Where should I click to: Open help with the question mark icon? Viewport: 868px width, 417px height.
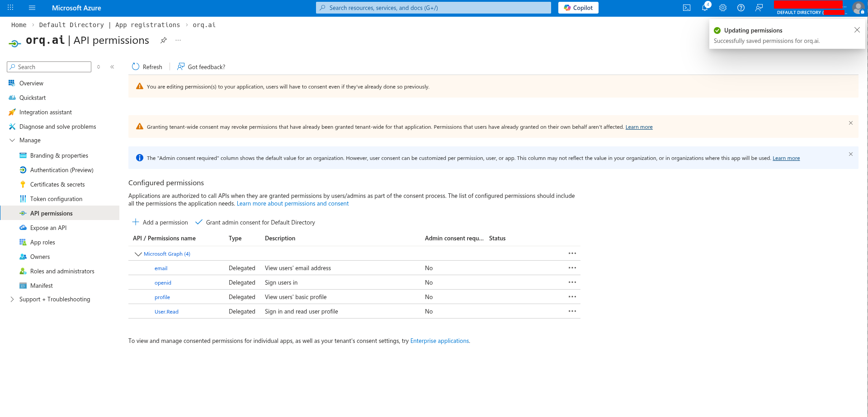pyautogui.click(x=741, y=8)
